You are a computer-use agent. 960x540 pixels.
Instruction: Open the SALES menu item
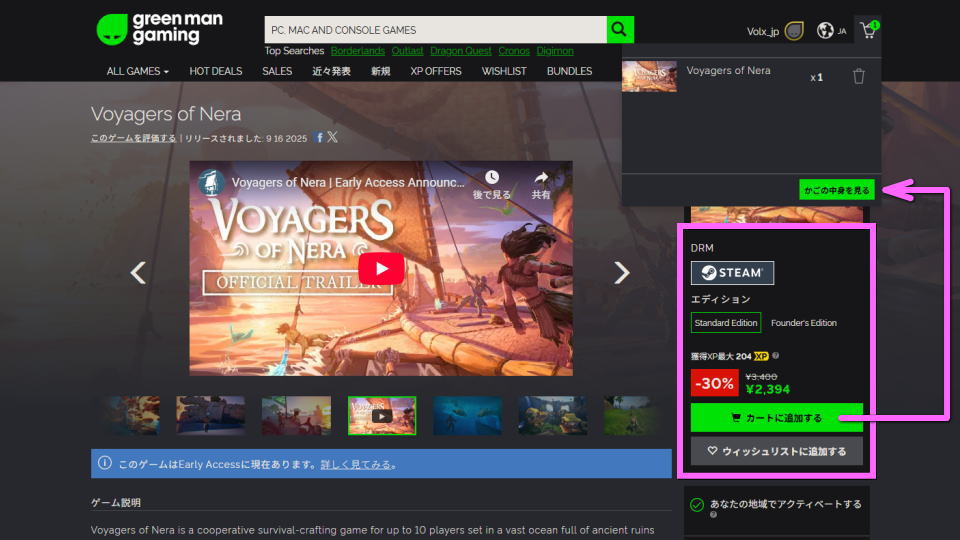tap(277, 71)
